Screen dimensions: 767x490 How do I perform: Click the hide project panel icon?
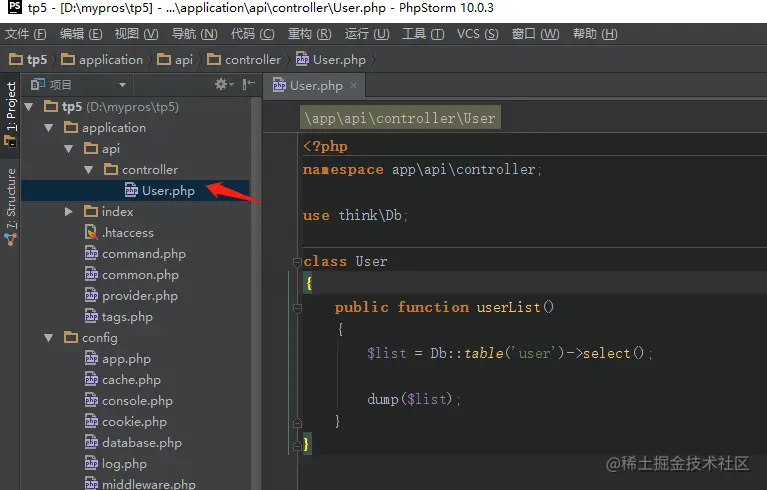pos(248,85)
